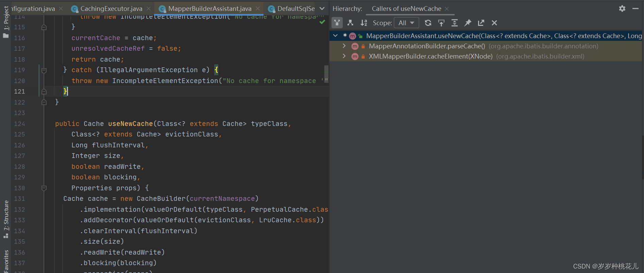Close Callers of useNewCache tab
Image resolution: width=644 pixels, height=273 pixels.
(x=447, y=9)
